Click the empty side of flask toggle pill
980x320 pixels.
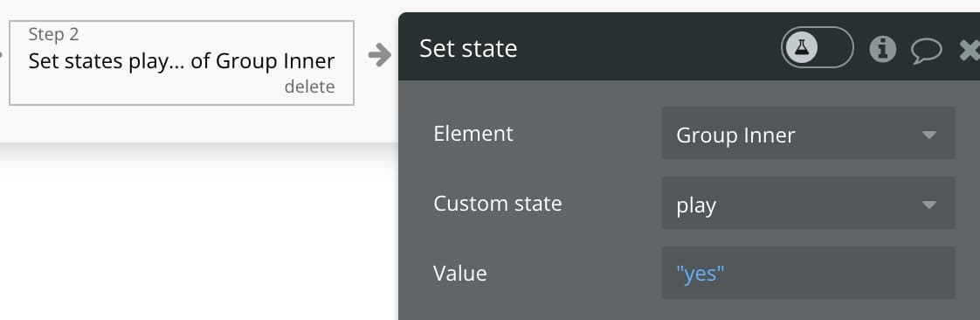835,47
